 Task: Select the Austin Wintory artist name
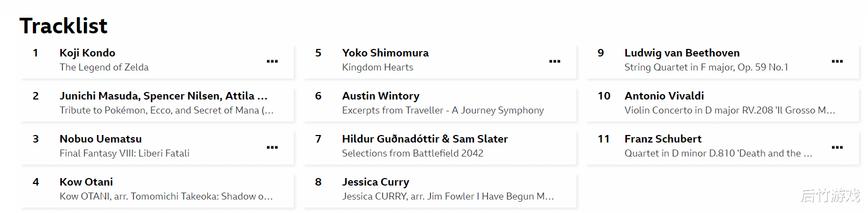point(380,96)
